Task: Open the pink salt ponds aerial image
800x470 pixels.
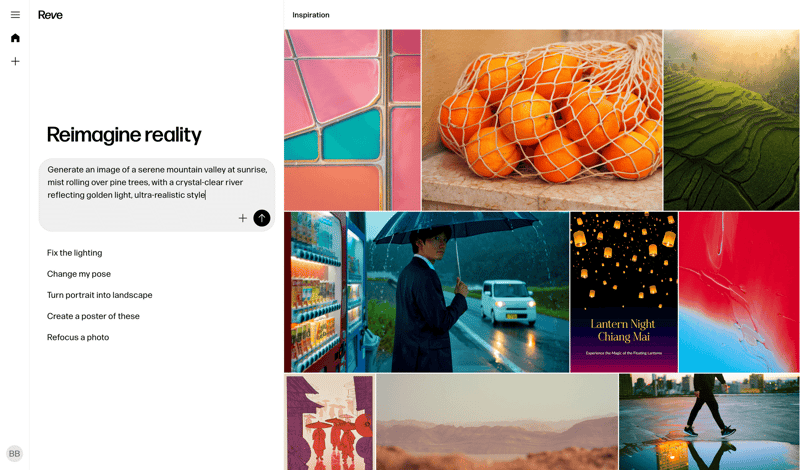Action: tap(353, 120)
